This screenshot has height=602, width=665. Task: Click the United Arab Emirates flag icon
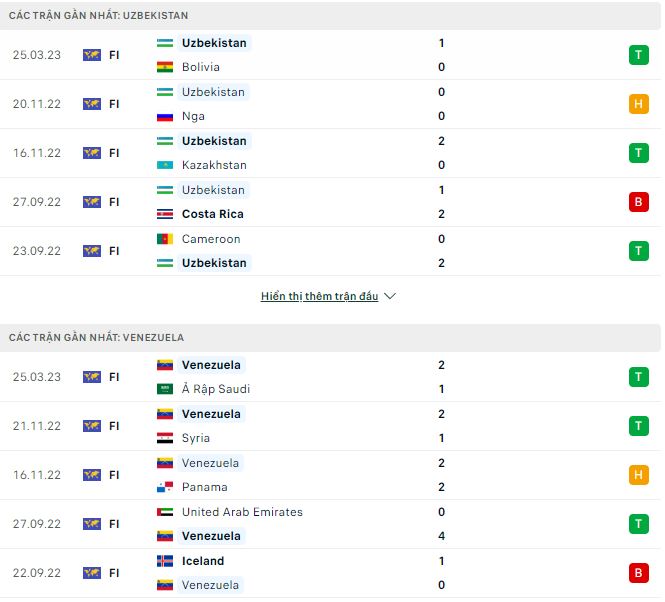coord(165,512)
